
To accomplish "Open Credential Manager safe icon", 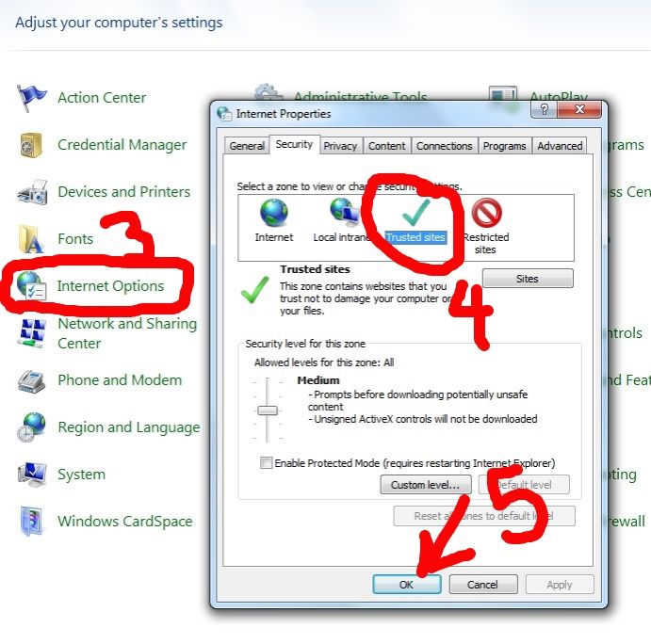I will point(31,145).
